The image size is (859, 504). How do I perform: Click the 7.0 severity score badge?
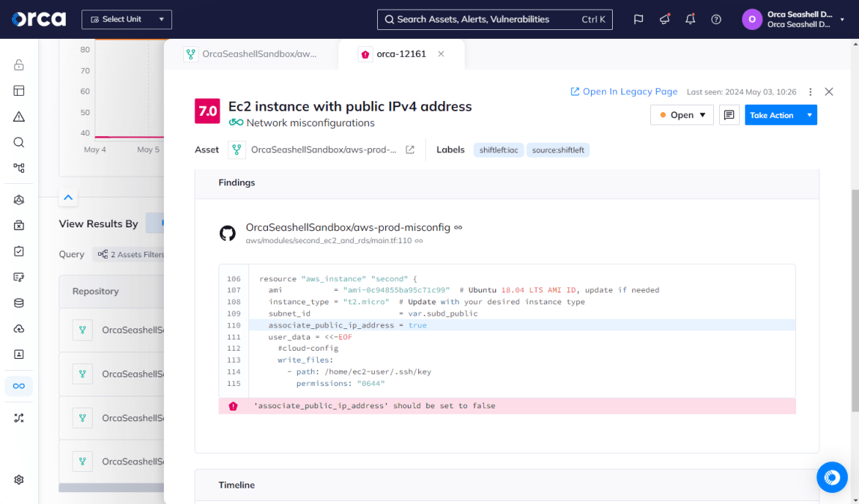pyautogui.click(x=207, y=111)
